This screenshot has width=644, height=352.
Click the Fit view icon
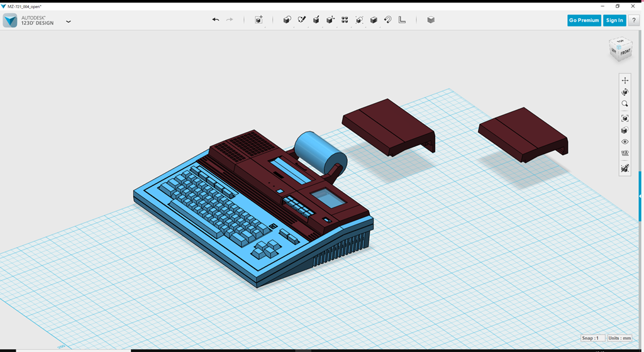click(x=625, y=118)
